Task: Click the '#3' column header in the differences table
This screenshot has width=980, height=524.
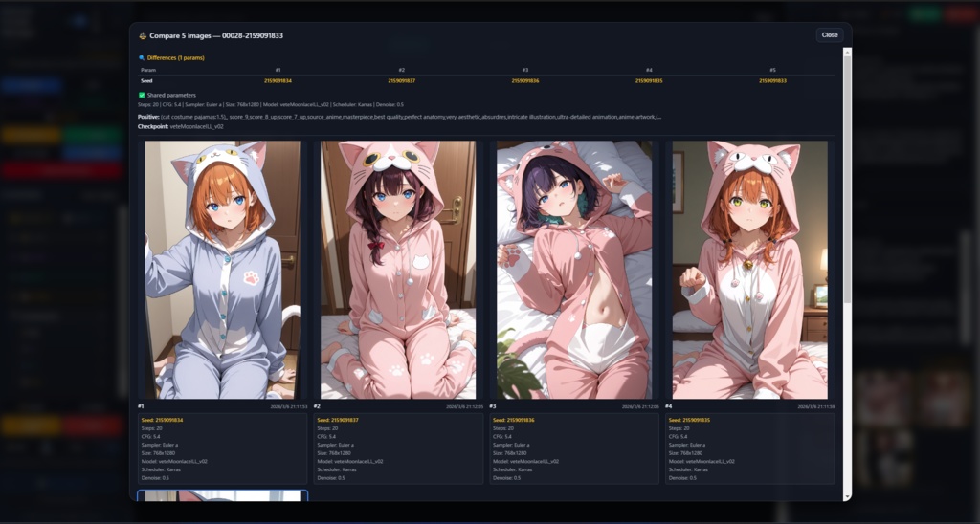Action: point(525,70)
